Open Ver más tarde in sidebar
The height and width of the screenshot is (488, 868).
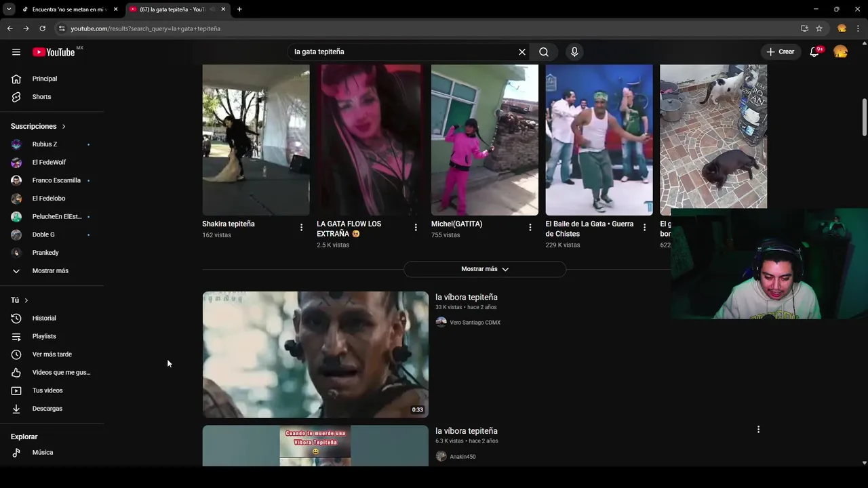coord(53,354)
